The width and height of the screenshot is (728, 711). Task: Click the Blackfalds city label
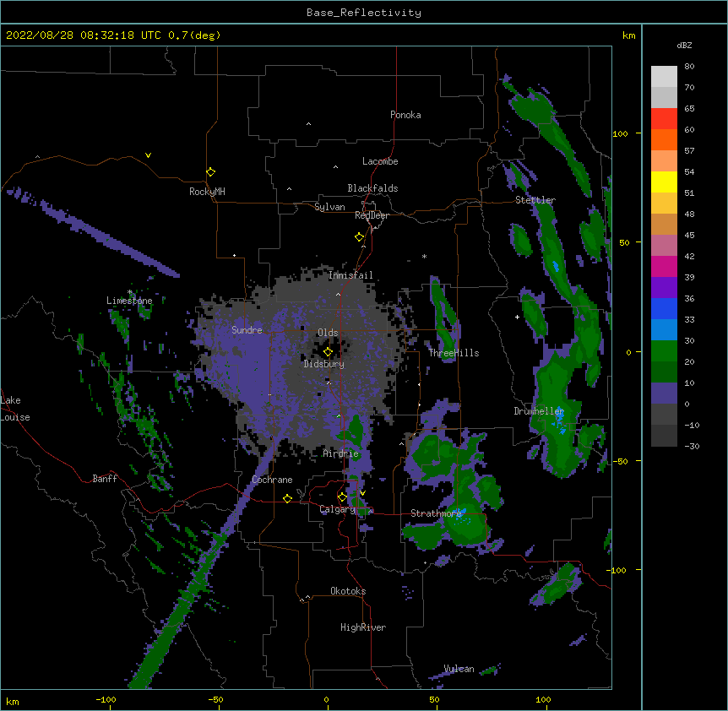click(x=372, y=188)
